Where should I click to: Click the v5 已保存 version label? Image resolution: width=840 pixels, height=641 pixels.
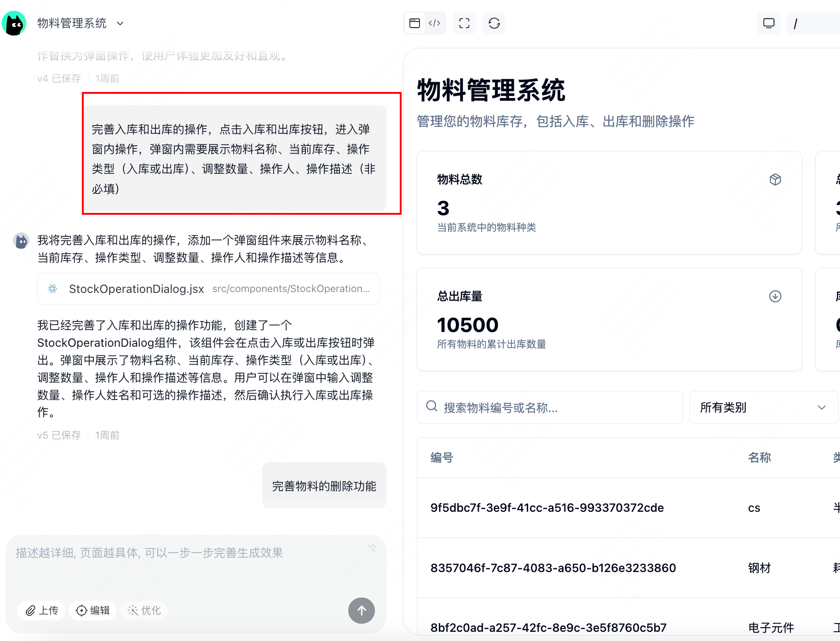(58, 435)
